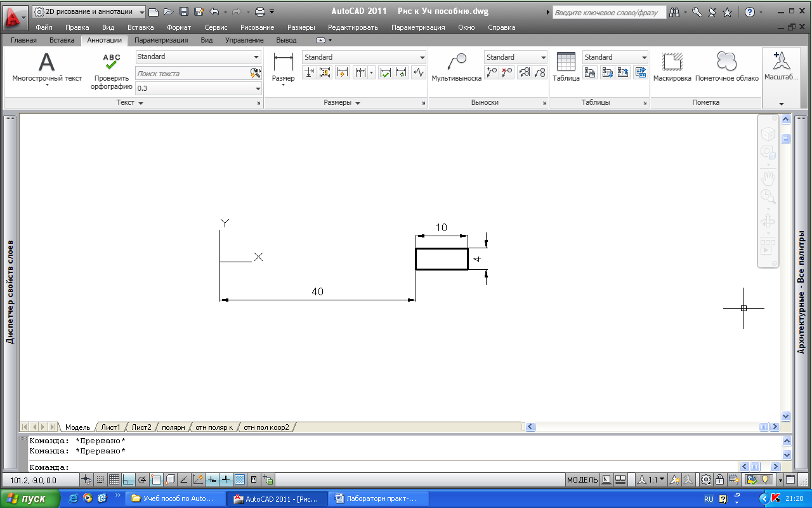Toggle polar tracking in the status bar

(142, 480)
